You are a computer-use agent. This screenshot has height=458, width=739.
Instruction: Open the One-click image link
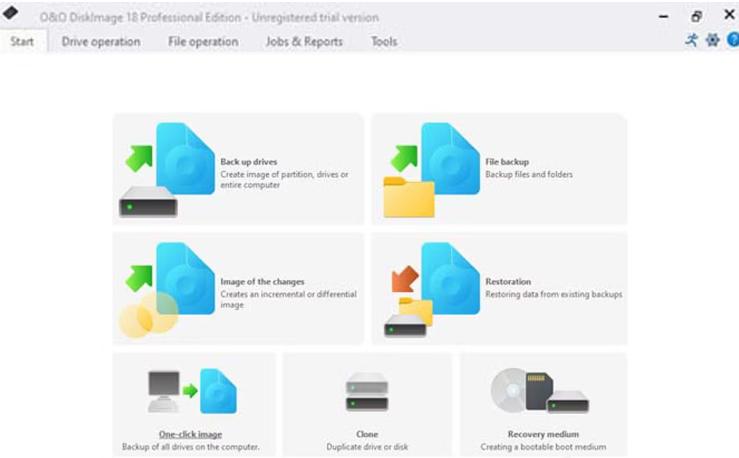point(190,434)
